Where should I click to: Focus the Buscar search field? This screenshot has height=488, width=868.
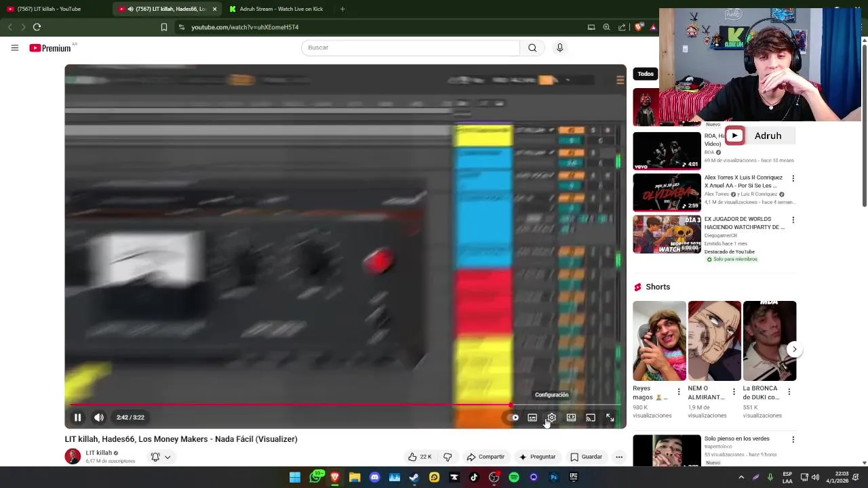pyautogui.click(x=410, y=47)
